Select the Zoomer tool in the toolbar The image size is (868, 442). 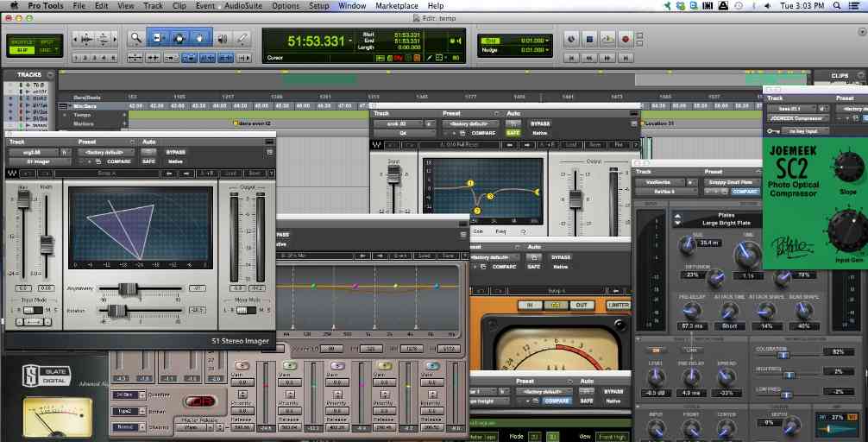point(136,38)
